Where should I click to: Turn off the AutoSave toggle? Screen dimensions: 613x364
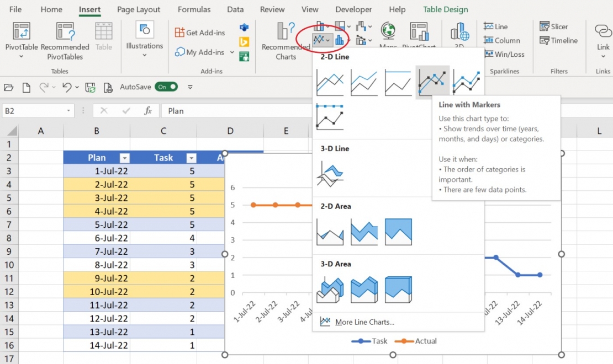pyautogui.click(x=166, y=87)
